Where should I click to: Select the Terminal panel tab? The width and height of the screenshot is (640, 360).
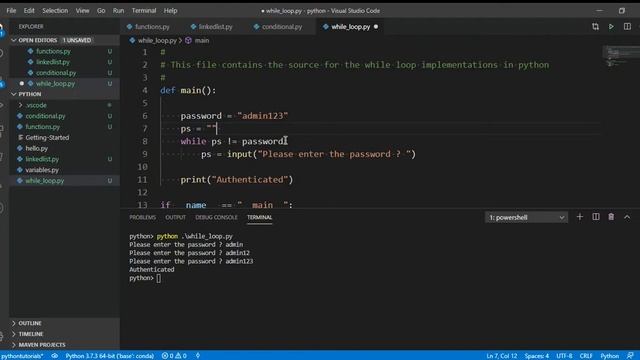click(259, 218)
